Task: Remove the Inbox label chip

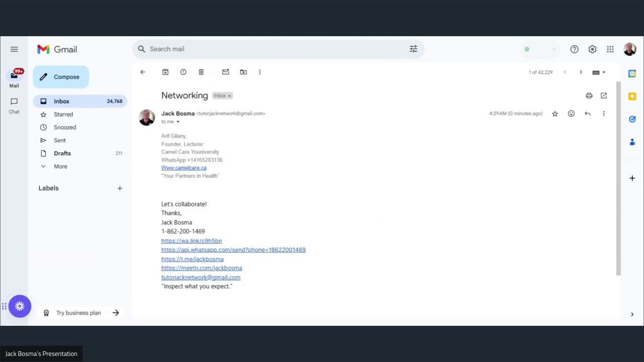Action: pos(229,96)
